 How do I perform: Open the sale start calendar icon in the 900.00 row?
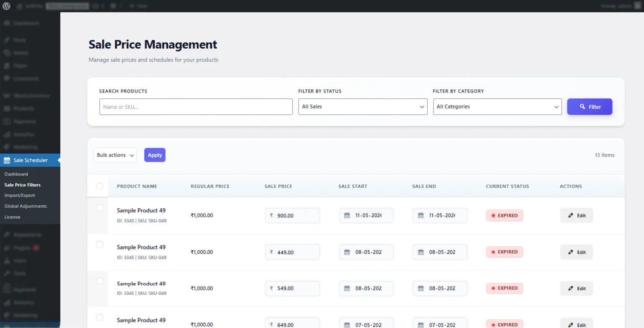pos(347,216)
